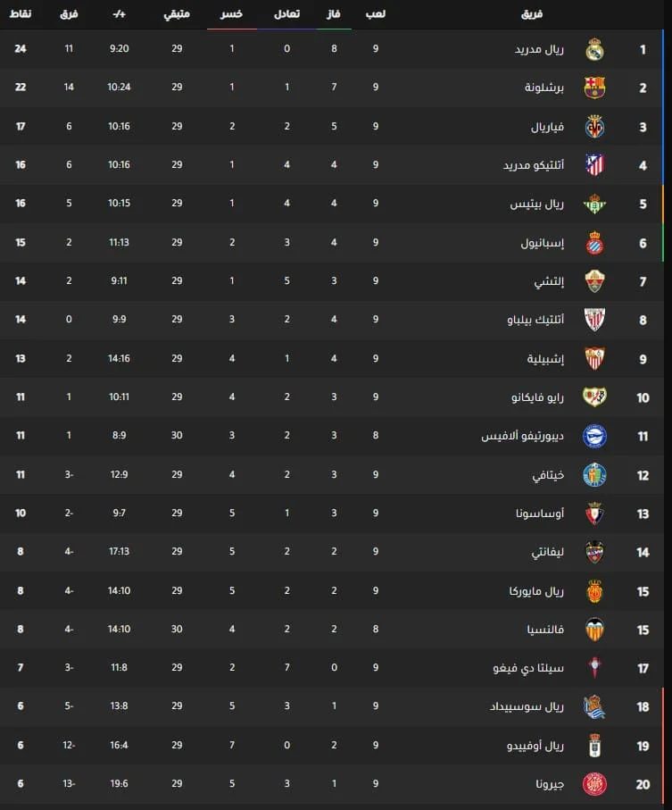The width and height of the screenshot is (672, 810).
Task: Select the Sevilla club crest
Action: click(594, 358)
